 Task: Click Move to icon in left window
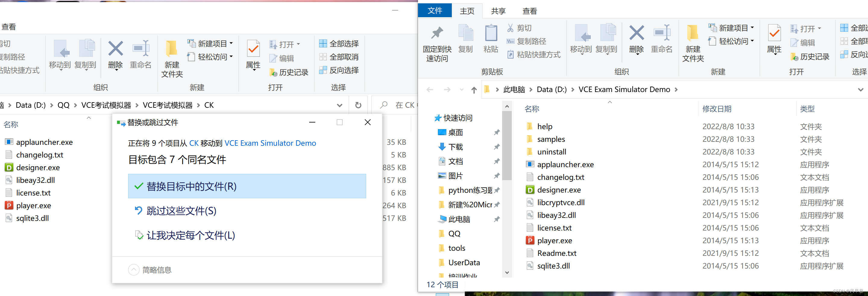60,54
